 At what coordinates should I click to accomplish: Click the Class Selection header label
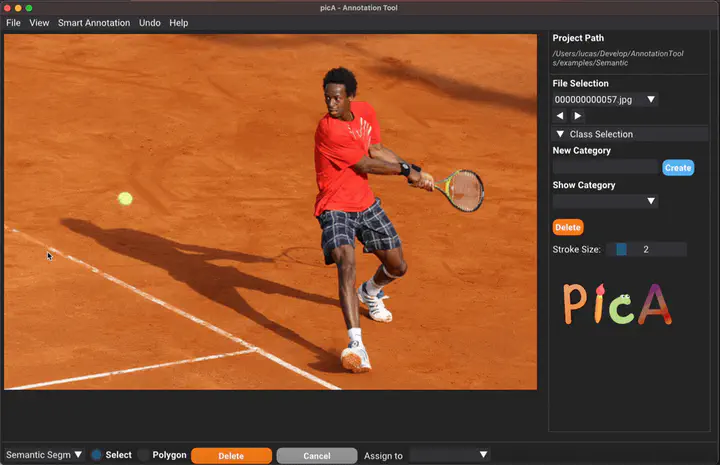coord(601,134)
